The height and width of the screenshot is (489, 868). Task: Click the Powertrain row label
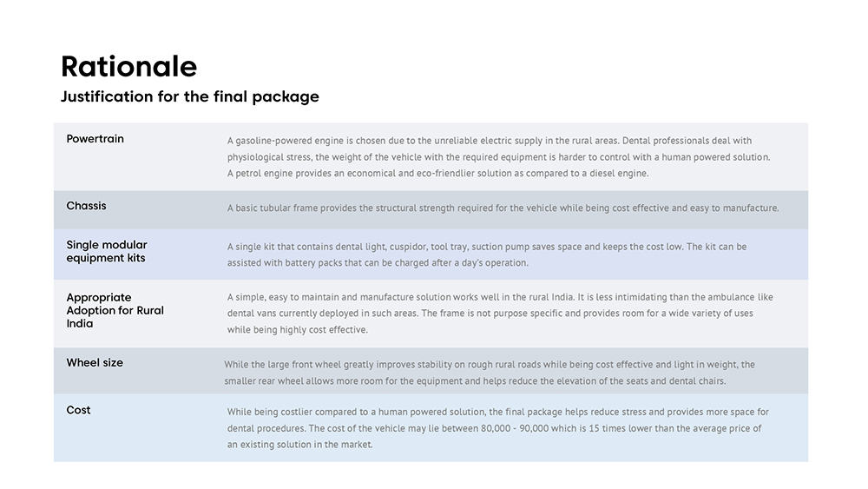point(95,139)
